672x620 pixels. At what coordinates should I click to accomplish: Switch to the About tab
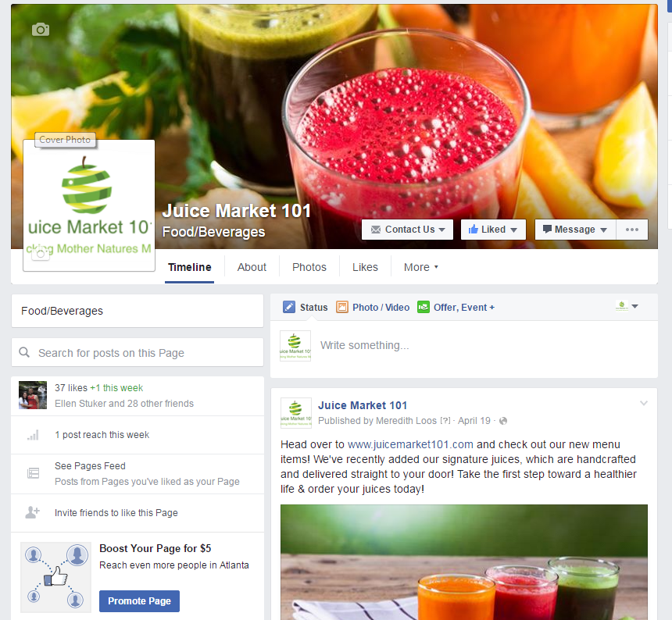tap(252, 267)
